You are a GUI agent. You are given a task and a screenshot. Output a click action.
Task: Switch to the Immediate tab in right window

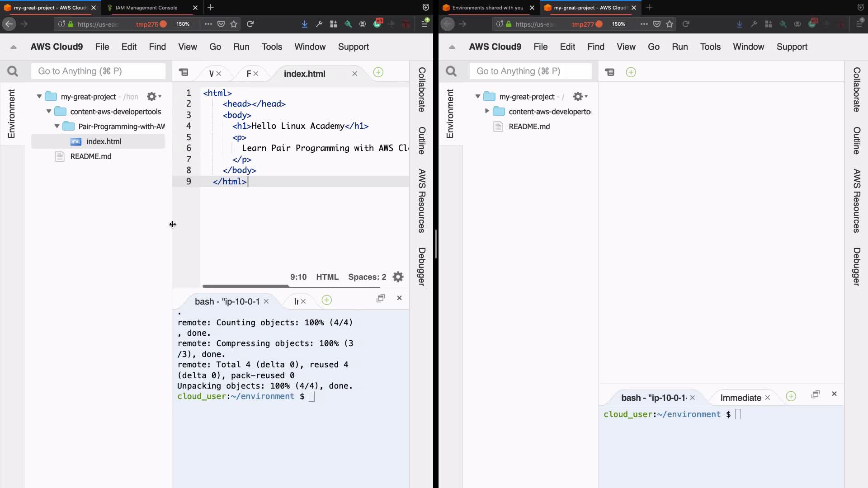pos(740,398)
